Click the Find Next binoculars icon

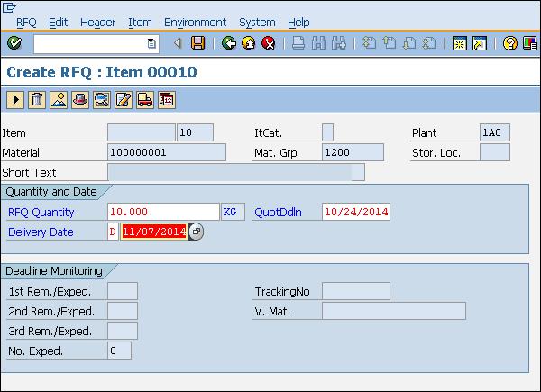point(338,43)
